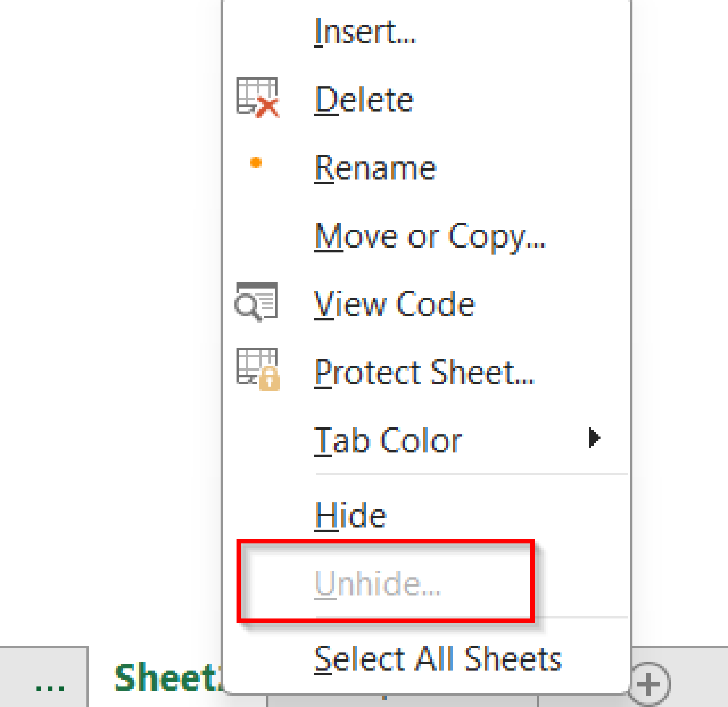Open the Tab Color flyout menu
The width and height of the screenshot is (728, 707).
coord(388,439)
